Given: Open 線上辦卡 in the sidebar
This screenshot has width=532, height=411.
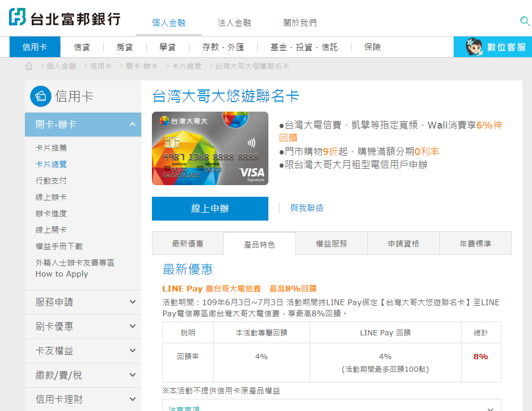Looking at the screenshot, I should pyautogui.click(x=51, y=197).
